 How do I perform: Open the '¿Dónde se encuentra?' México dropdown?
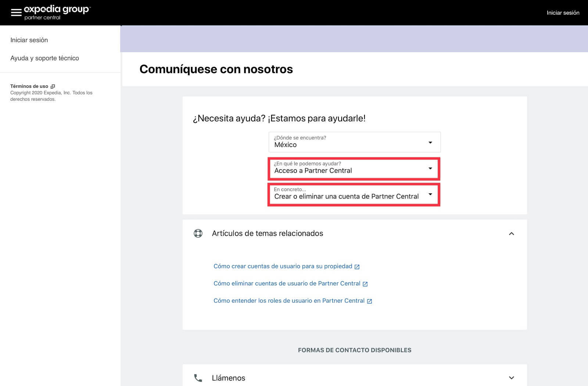point(355,142)
